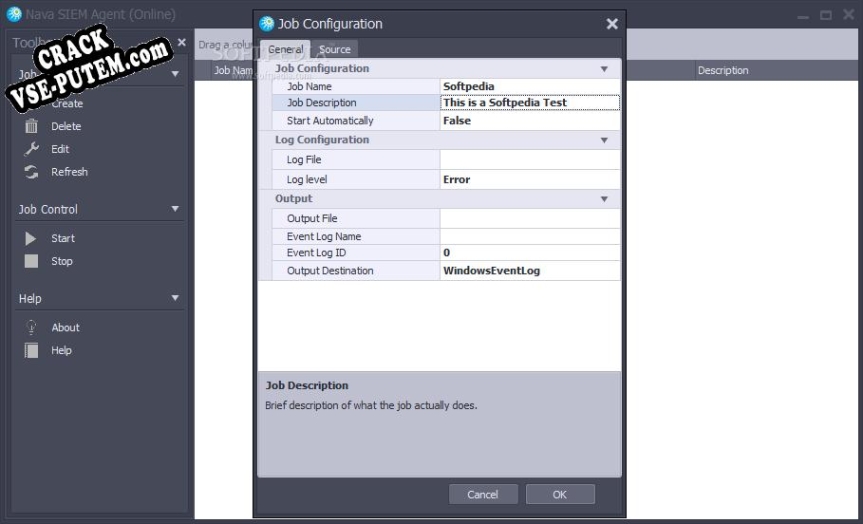
Task: Select the Job Name property label
Action: coord(309,86)
